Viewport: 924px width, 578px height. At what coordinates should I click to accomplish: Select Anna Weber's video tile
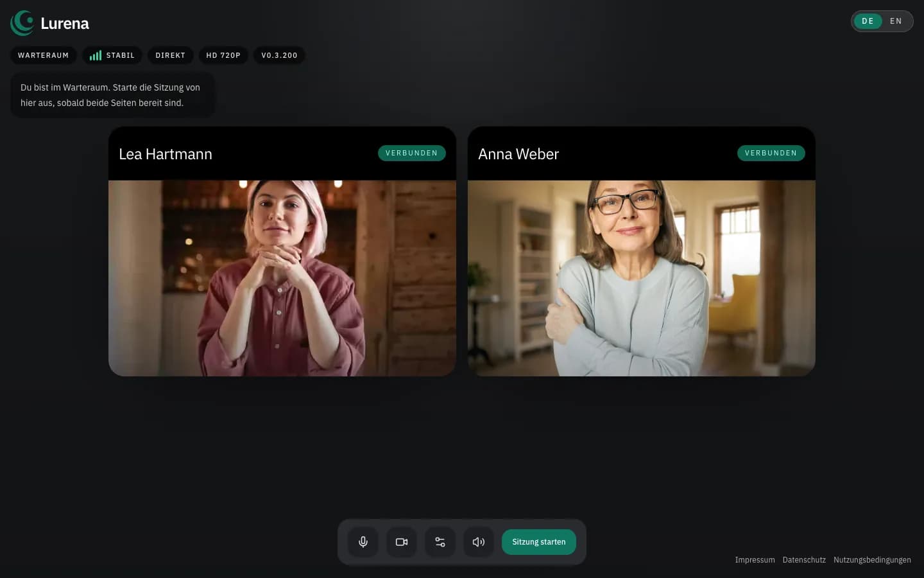pos(642,277)
